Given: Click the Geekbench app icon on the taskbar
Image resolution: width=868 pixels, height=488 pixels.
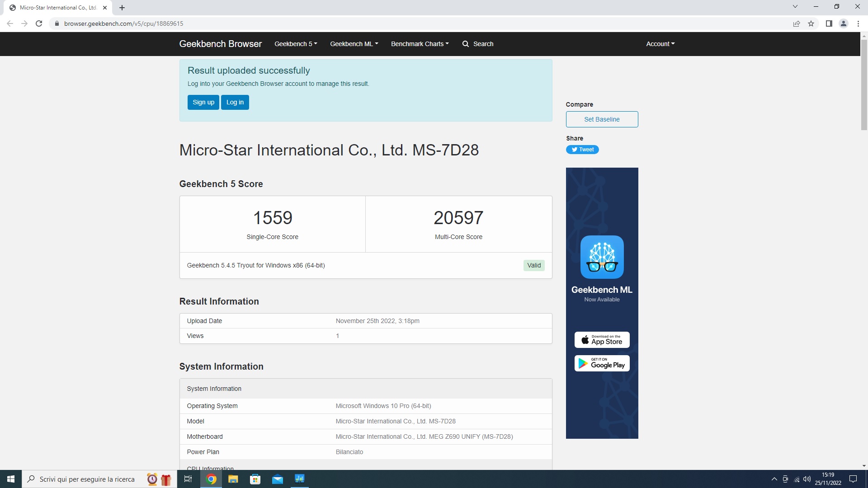Looking at the screenshot, I should [x=299, y=479].
